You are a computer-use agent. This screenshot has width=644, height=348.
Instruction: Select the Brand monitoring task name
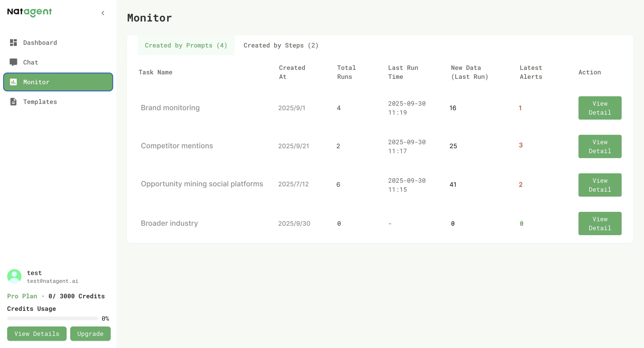tap(170, 108)
